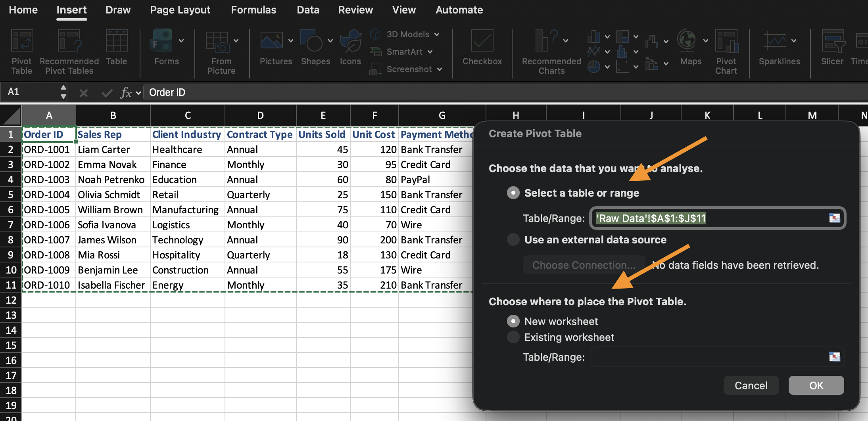Choose the 'Existing worksheet' radio button
The height and width of the screenshot is (421, 868).
(x=513, y=337)
